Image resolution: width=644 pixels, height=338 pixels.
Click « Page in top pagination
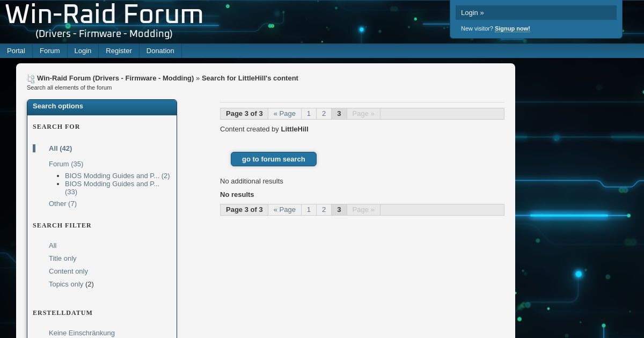(284, 113)
